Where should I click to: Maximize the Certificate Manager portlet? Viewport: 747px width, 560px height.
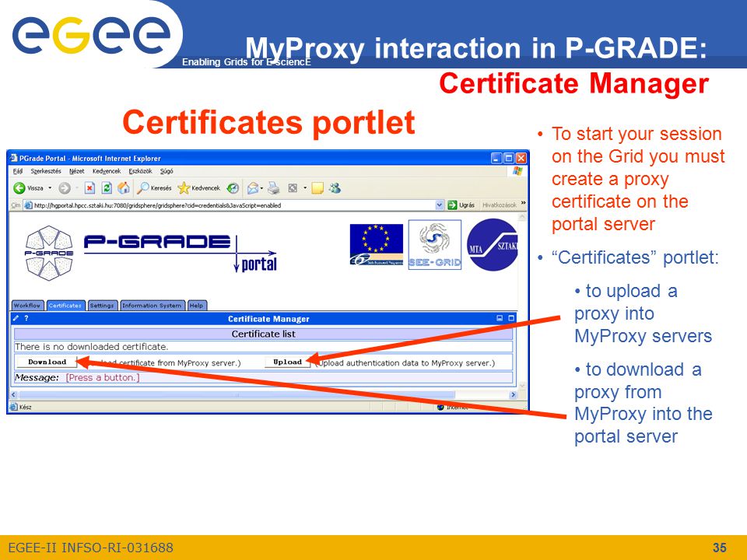511,318
